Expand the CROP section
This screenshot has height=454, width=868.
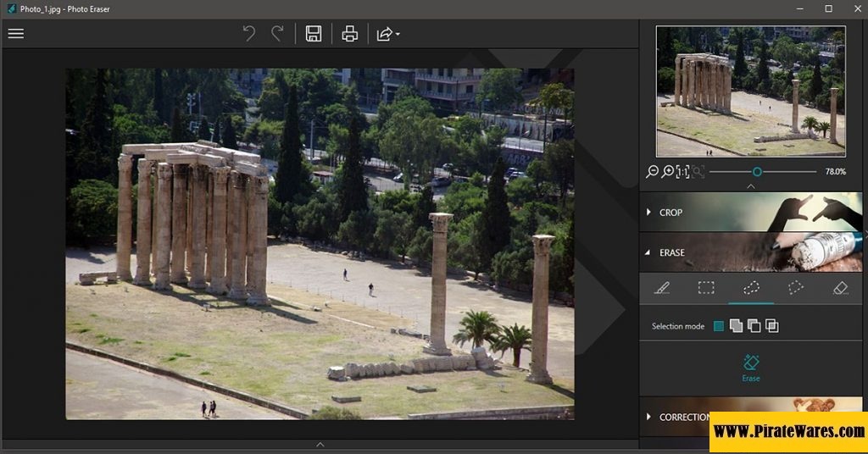[x=670, y=213]
